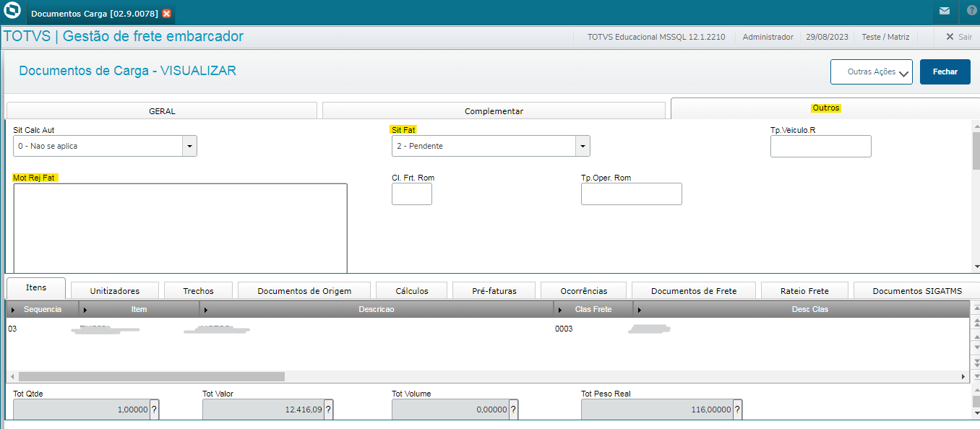
Task: Click the Sair exit button
Action: (959, 37)
